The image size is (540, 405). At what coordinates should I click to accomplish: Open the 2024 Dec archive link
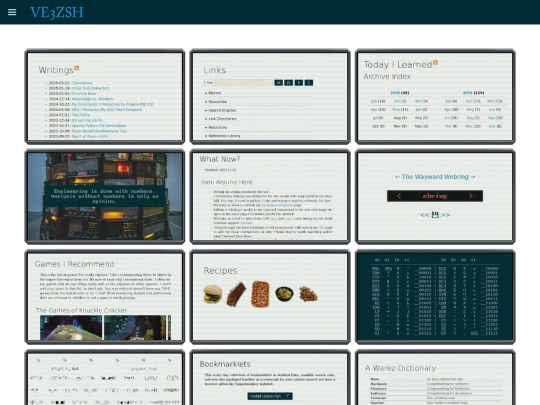(x=492, y=126)
